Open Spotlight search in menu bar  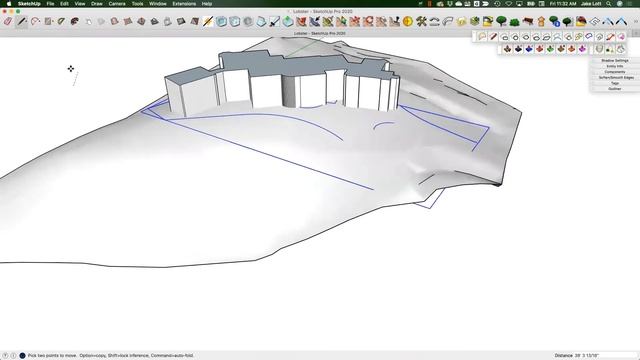coord(609,4)
